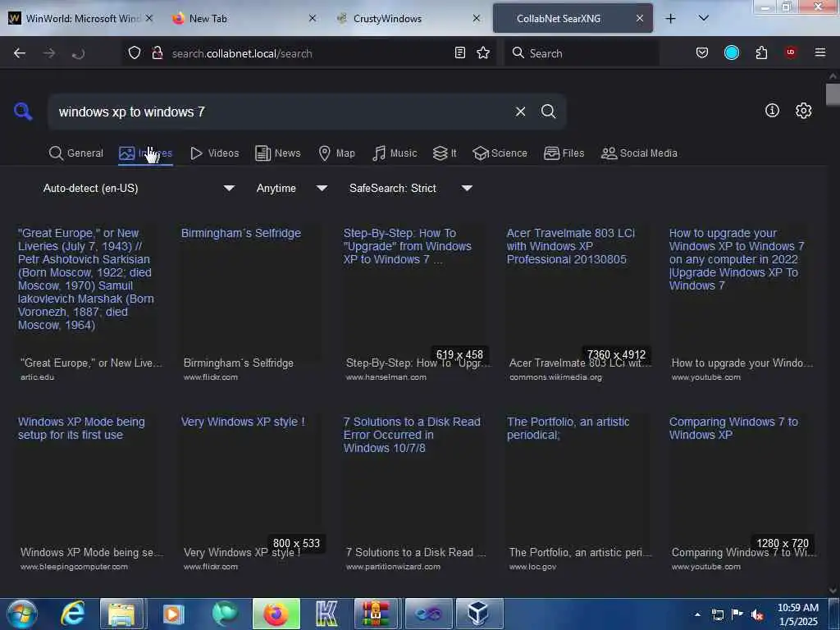Click the Windows Start orb
Screen dimensions: 840x630
point(21,614)
